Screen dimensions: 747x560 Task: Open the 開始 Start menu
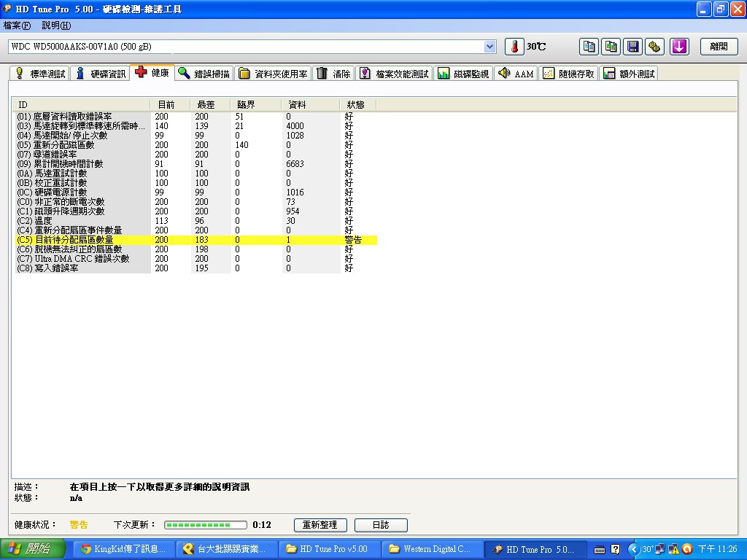(x=32, y=549)
